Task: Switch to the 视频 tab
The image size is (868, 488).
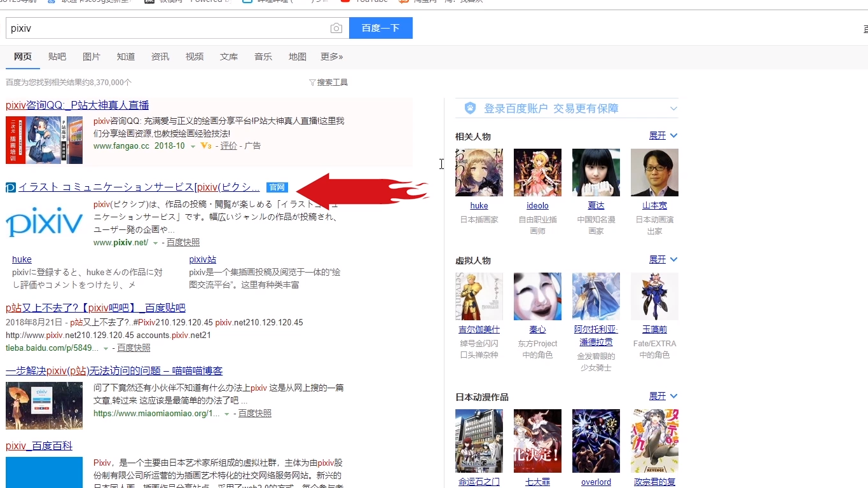Action: click(x=195, y=57)
